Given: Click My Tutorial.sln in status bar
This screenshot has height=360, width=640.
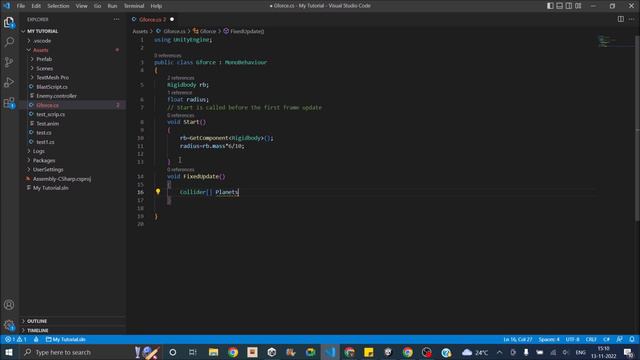Looking at the screenshot, I should click(66, 339).
